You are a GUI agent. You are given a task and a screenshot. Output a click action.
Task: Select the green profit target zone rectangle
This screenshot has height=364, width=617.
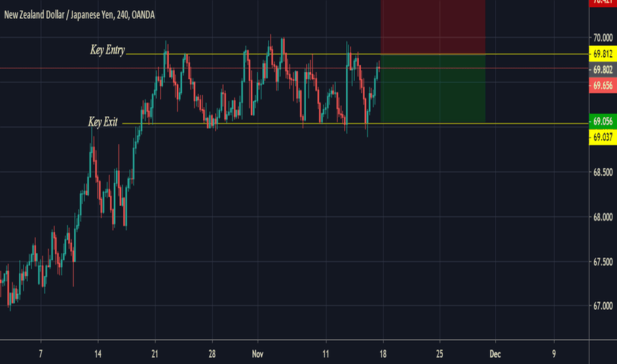click(x=433, y=89)
